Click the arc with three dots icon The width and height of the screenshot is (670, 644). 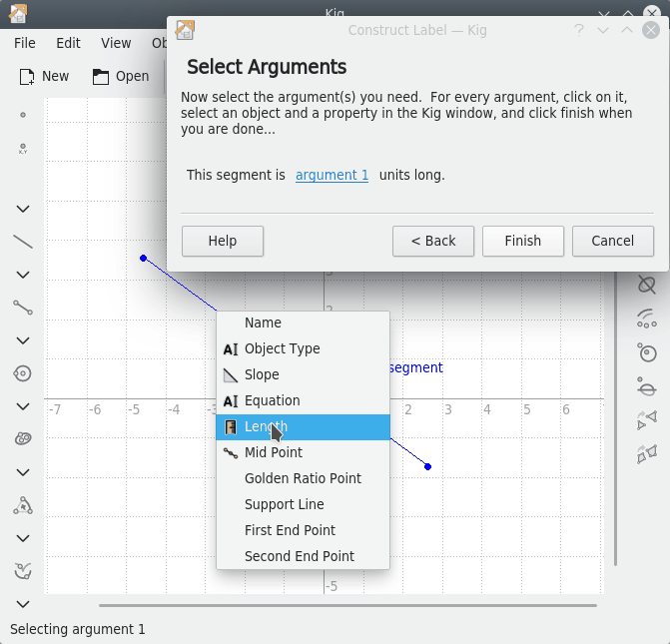pos(647,319)
